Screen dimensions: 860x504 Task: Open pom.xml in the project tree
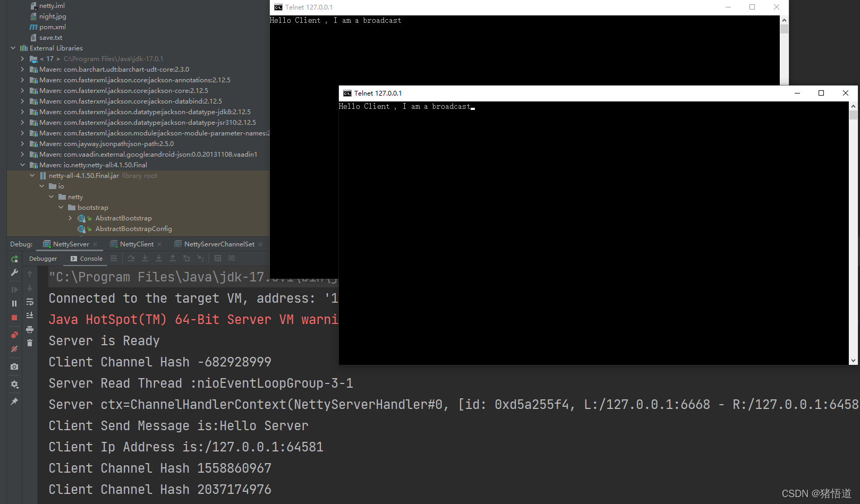(52, 27)
